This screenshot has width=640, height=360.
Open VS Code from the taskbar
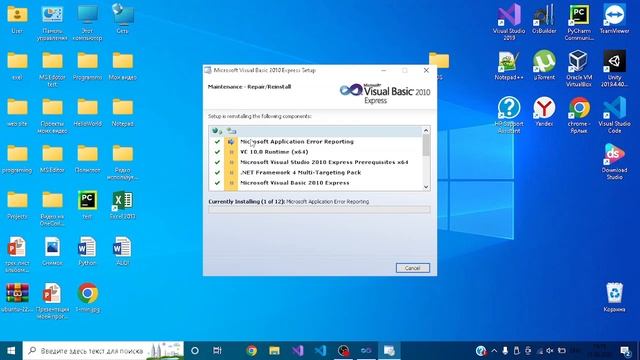(x=320, y=351)
